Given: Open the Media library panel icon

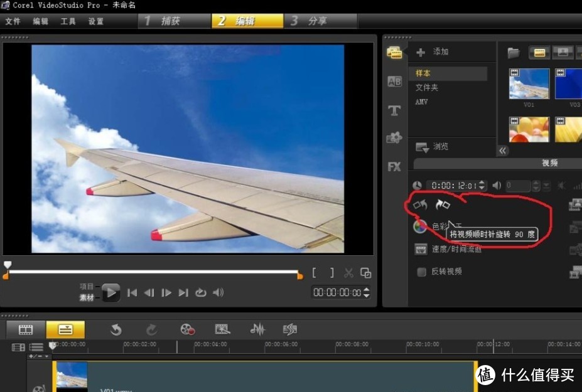Looking at the screenshot, I should (394, 52).
